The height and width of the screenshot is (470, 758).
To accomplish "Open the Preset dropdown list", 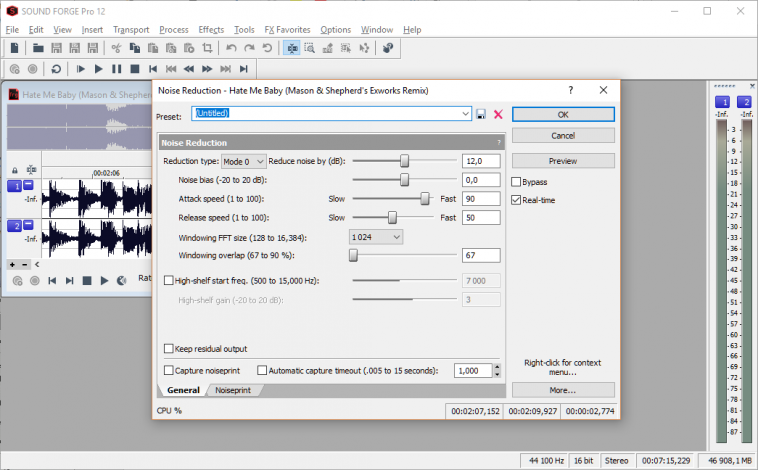I will tap(465, 115).
